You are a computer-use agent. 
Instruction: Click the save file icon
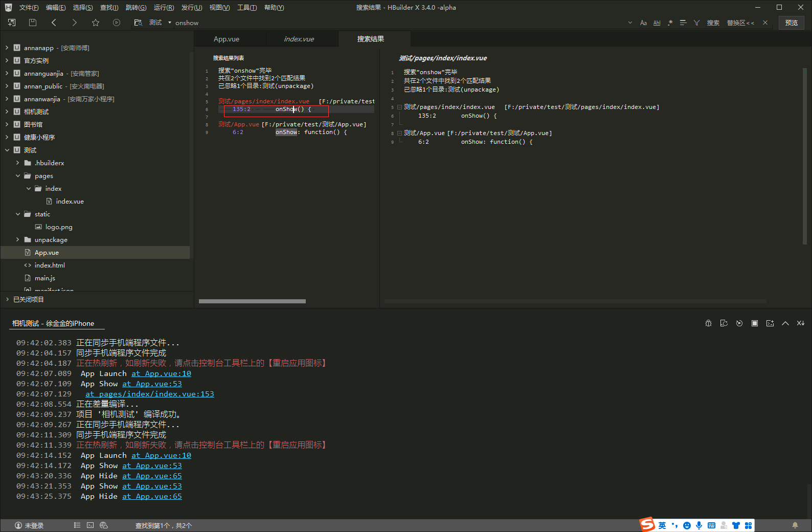[33, 23]
